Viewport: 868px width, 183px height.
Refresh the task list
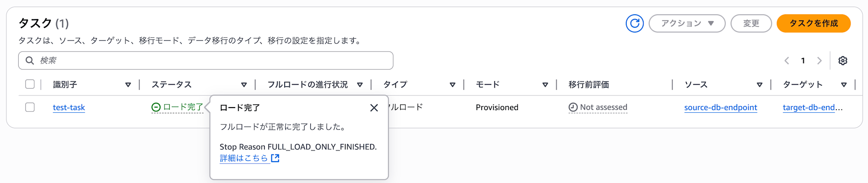(635, 23)
